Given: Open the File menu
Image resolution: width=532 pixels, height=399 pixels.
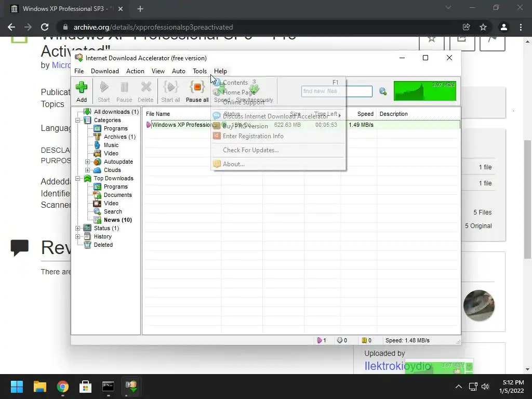Looking at the screenshot, I should tap(79, 71).
